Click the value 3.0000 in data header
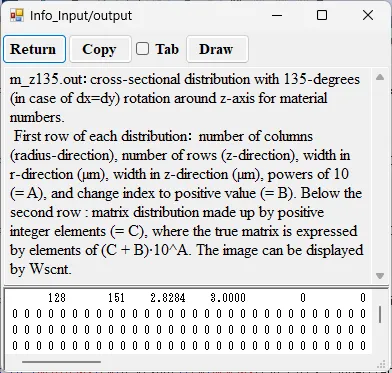Image resolution: width=392 pixels, height=373 pixels. pyautogui.click(x=228, y=298)
